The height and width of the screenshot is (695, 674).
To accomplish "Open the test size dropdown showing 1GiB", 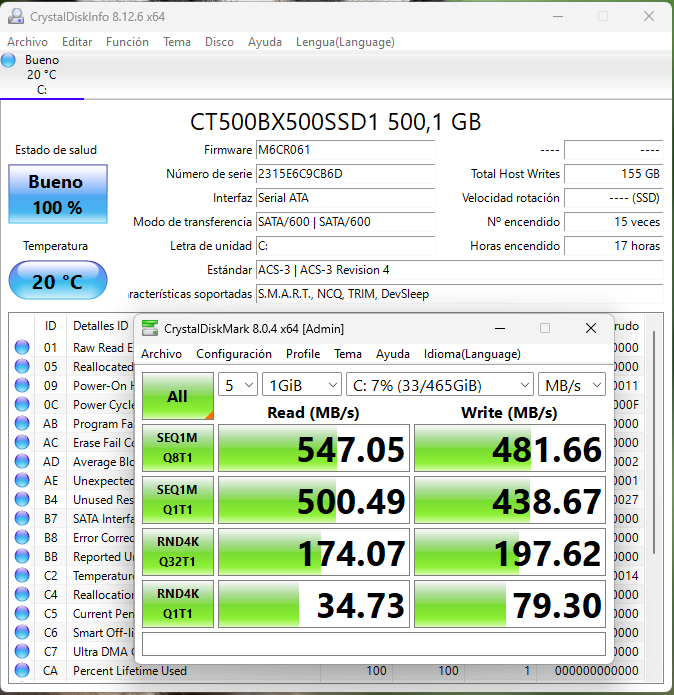I will [x=301, y=385].
